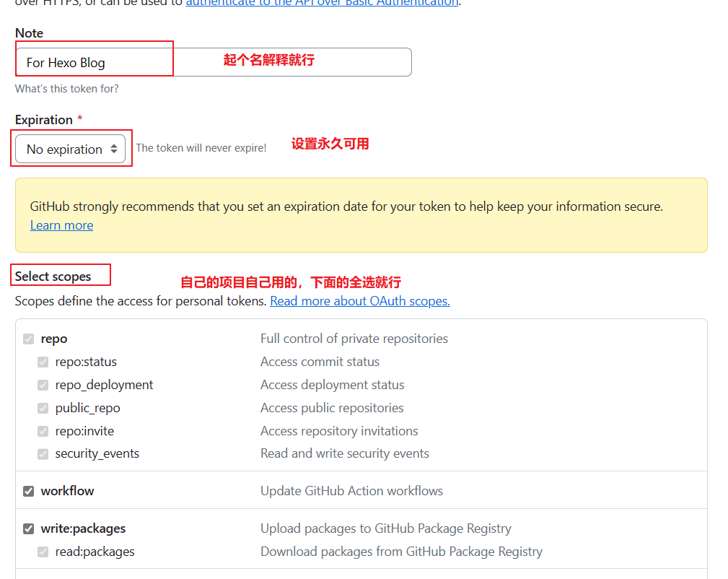Click the workflow scope label
The width and height of the screenshot is (728, 579).
coord(67,491)
